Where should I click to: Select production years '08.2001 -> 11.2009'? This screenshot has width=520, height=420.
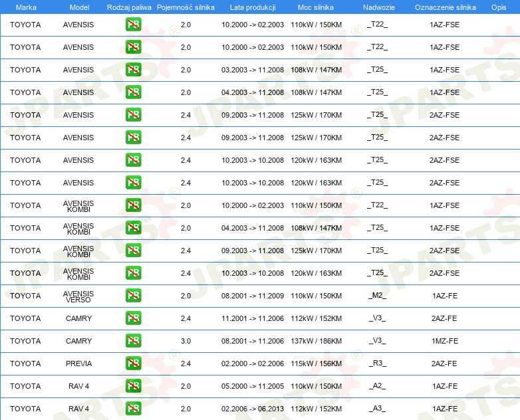click(x=253, y=296)
